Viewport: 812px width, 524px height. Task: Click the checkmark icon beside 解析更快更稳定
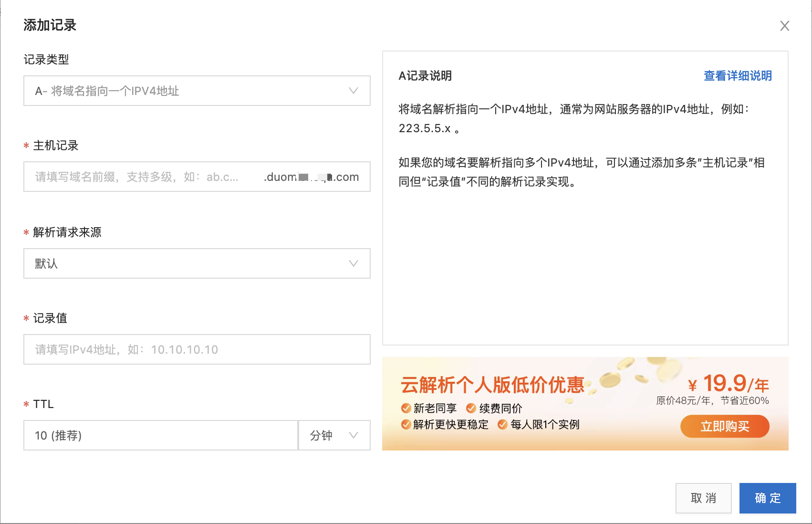tap(406, 425)
